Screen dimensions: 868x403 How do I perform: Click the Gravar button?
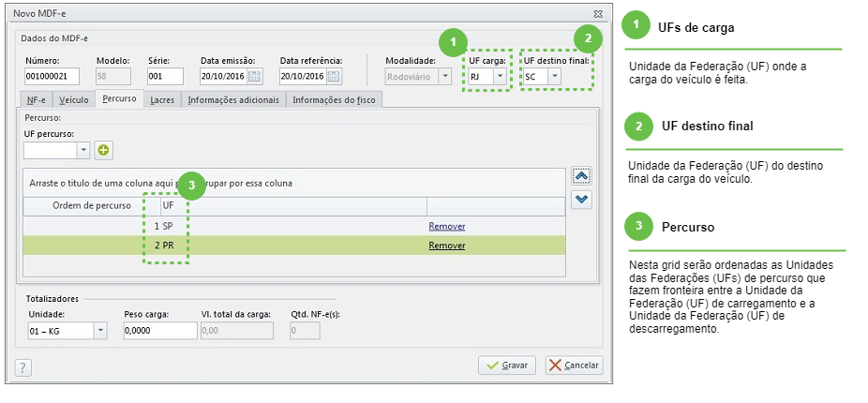(507, 366)
